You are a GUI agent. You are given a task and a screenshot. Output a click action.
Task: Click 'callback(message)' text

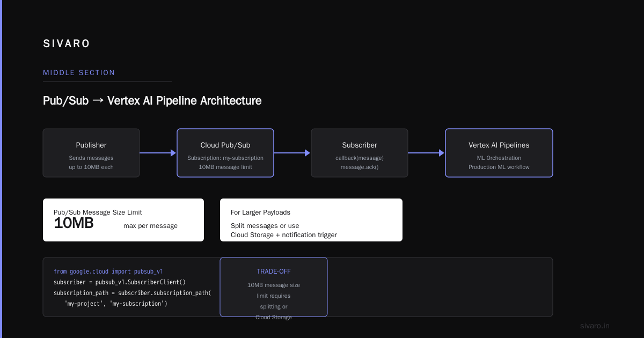pyautogui.click(x=360, y=158)
